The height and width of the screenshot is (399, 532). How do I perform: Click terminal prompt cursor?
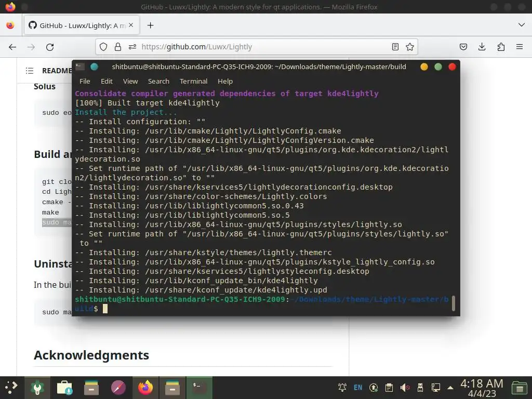pos(105,309)
